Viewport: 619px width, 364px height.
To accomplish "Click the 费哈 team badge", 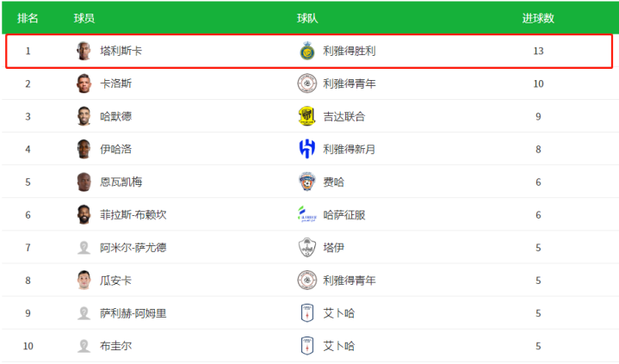I will coord(307,182).
